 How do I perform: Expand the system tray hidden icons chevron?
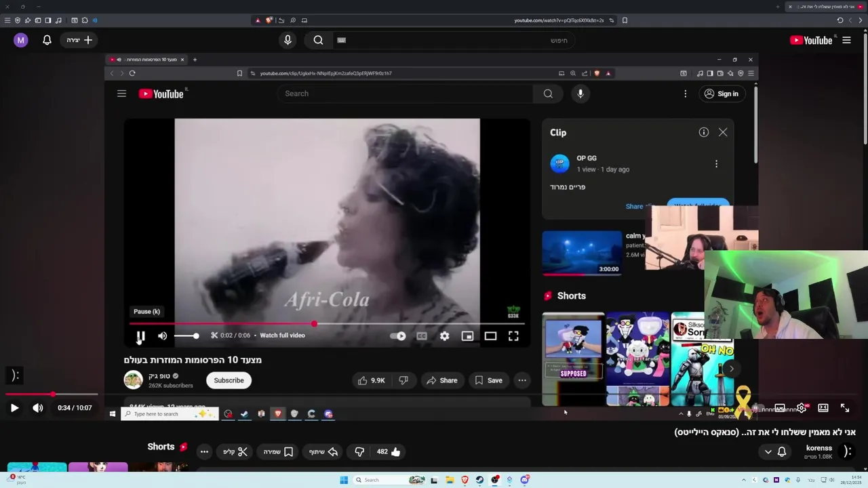(x=743, y=480)
